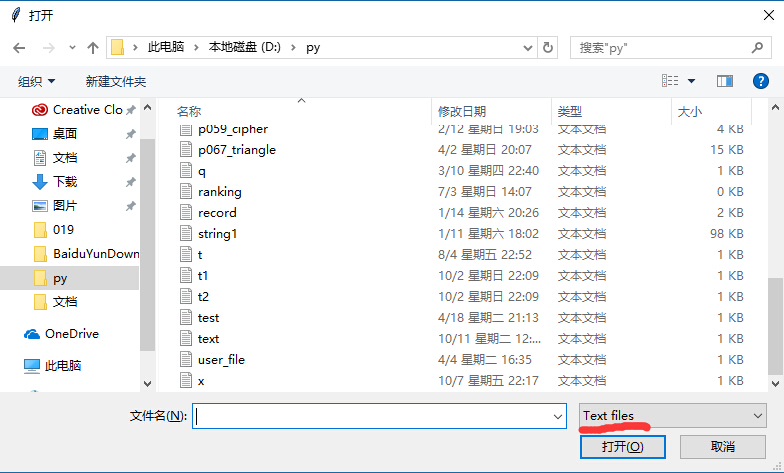Screen dimensions: 784x473
Task: Expand the view options dropdown arrow
Action: pyautogui.click(x=691, y=80)
